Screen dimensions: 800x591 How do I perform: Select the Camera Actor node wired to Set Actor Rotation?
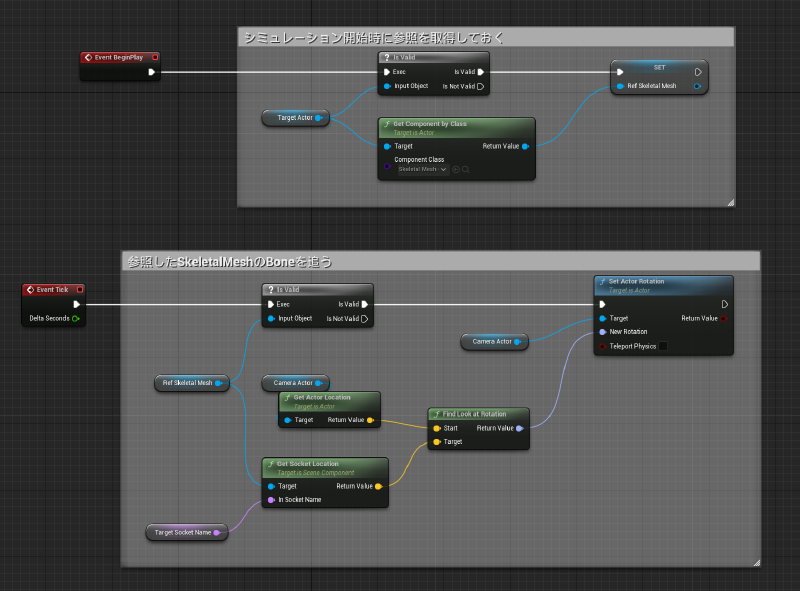[494, 341]
